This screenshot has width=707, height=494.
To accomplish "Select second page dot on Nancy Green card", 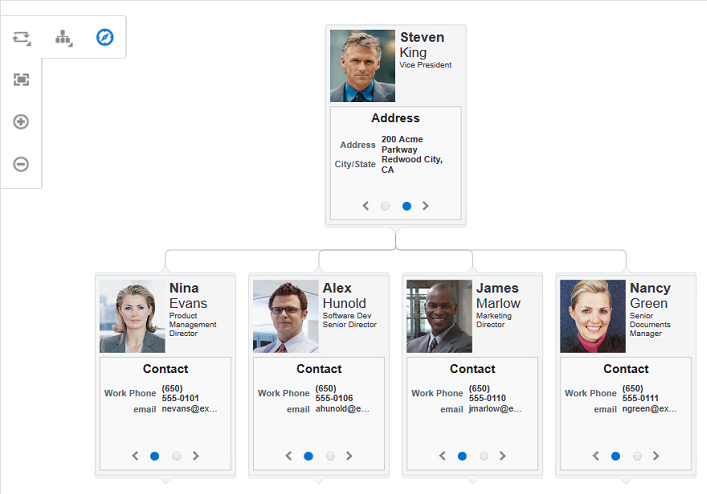I will (x=637, y=456).
